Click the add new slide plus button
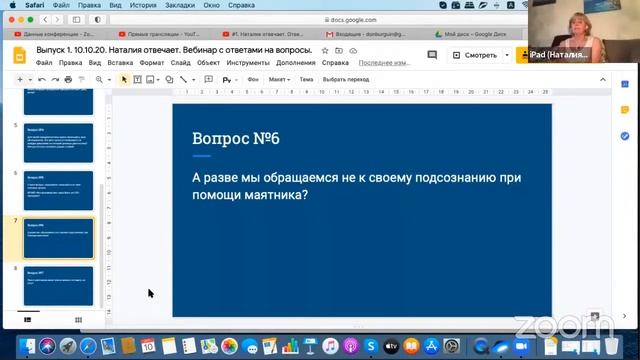Screen dimensions: 640x360 [x=20, y=80]
